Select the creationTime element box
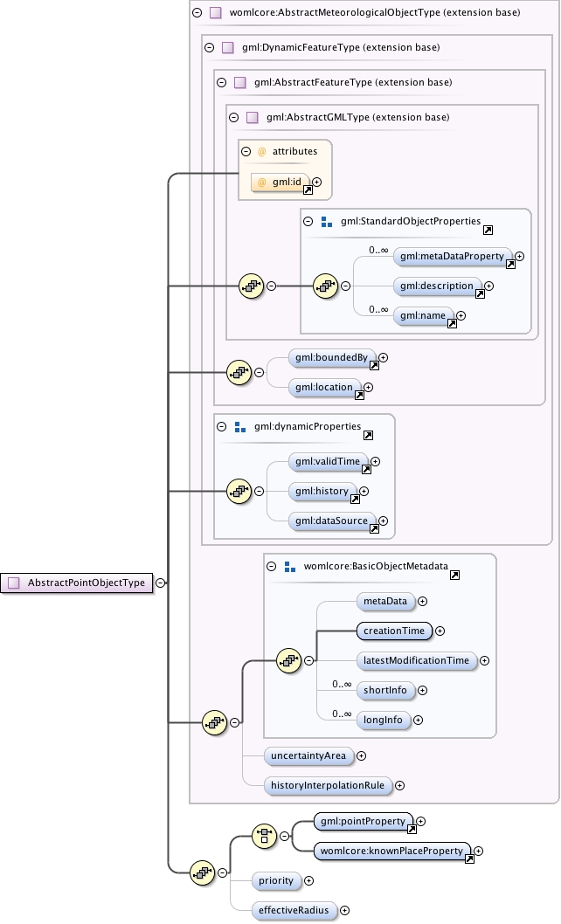This screenshot has height=924, width=561. point(394,631)
